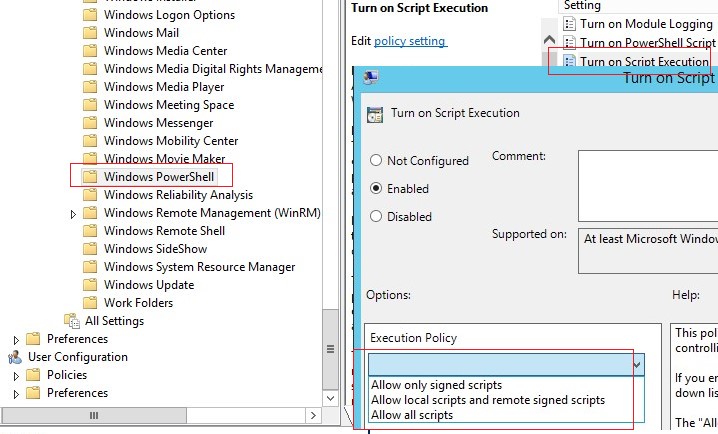
Task: Select the Not Configured radio button
Action: [x=376, y=161]
